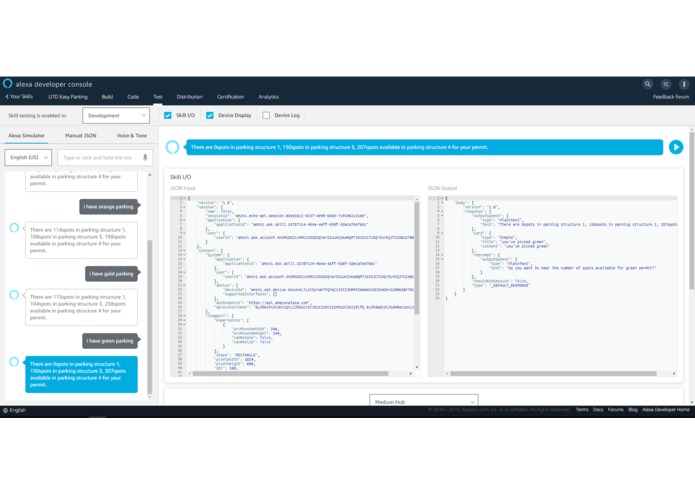Open the vertical dots more menu
695x494 pixels.
684,84
